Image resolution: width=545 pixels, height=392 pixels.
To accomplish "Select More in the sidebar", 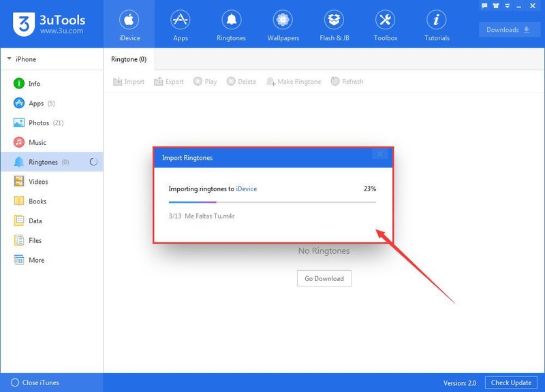I will [x=52, y=260].
